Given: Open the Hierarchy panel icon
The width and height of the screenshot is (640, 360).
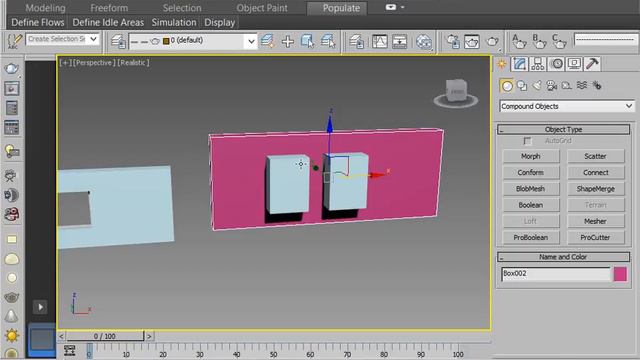Looking at the screenshot, I should 538,64.
